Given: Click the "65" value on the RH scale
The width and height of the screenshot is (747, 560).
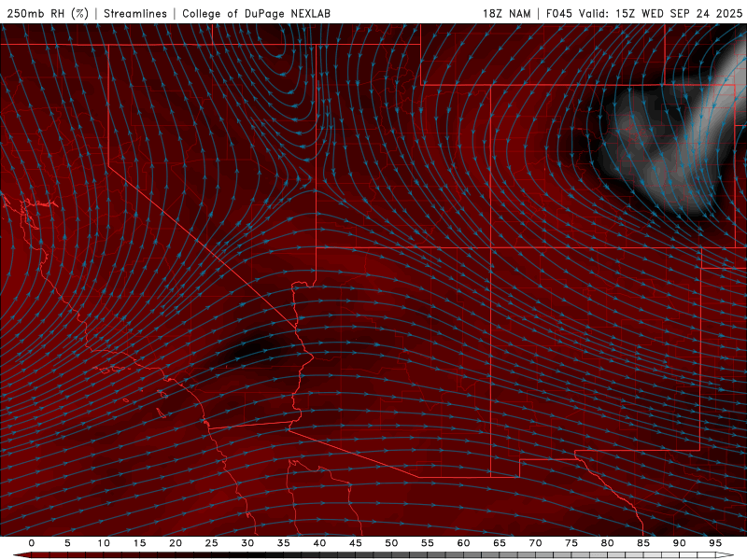Looking at the screenshot, I should click(500, 543).
